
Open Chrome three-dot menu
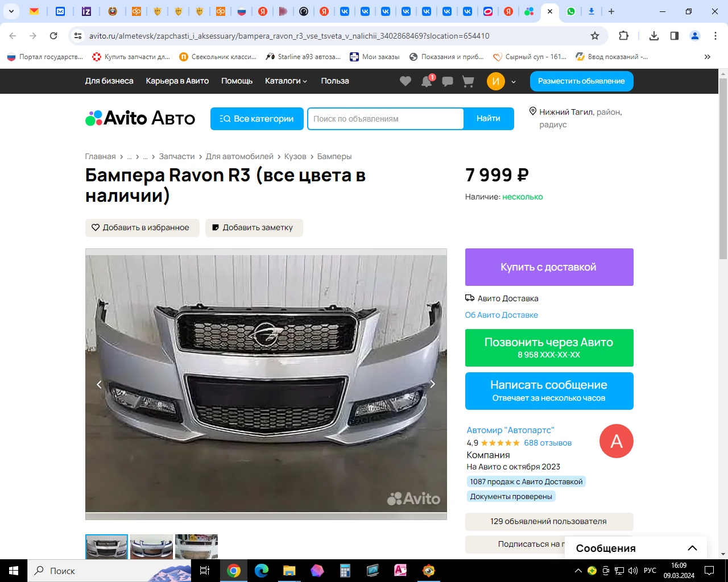715,36
